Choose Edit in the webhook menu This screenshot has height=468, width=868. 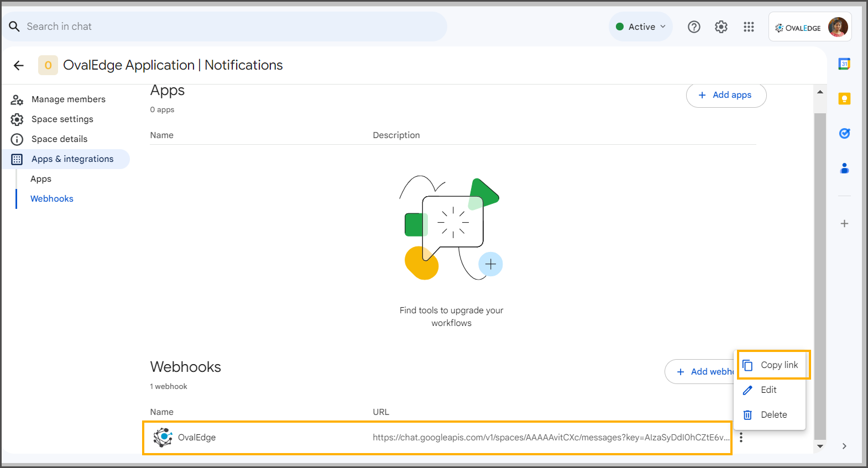768,390
